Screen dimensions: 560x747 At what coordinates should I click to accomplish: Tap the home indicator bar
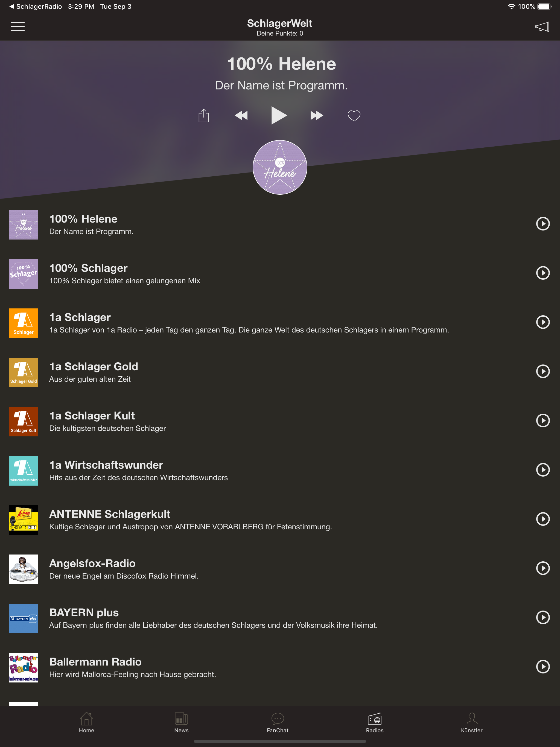pos(280,742)
